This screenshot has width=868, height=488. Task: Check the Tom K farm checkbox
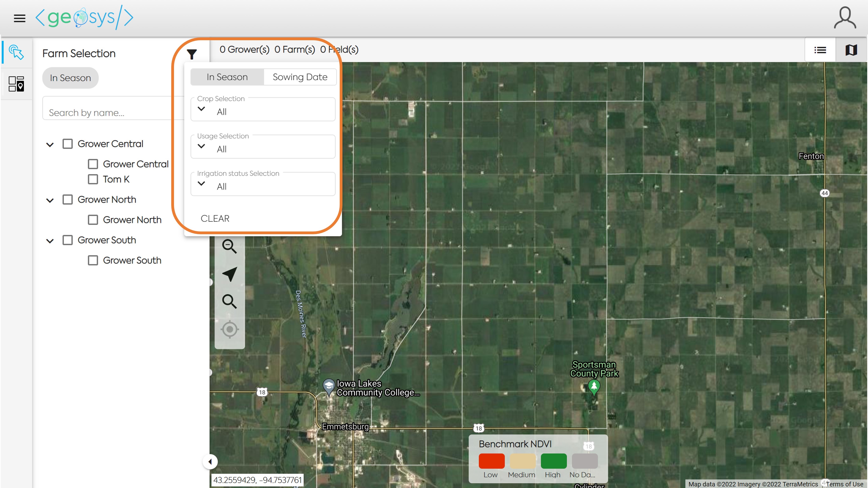[93, 179]
